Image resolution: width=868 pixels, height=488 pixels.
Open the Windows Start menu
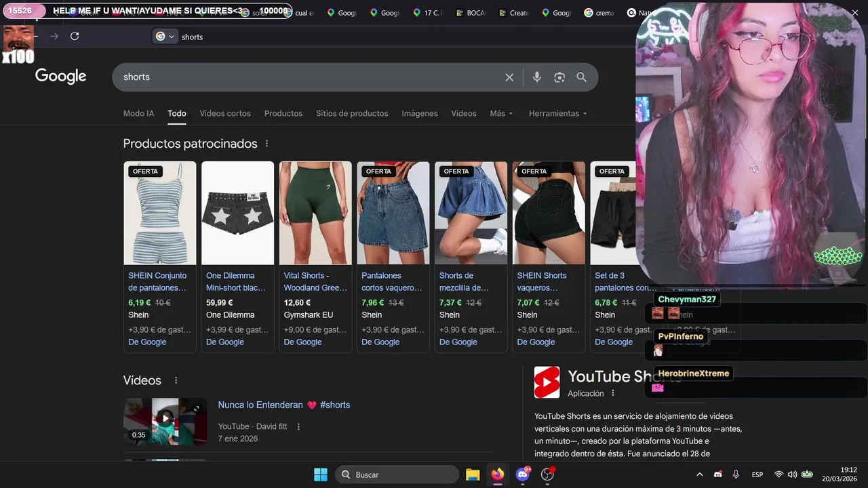[321, 474]
